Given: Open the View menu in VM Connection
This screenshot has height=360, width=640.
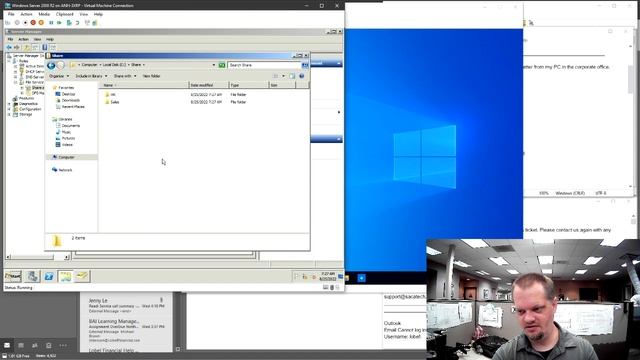Looking at the screenshot, I should (x=84, y=14).
